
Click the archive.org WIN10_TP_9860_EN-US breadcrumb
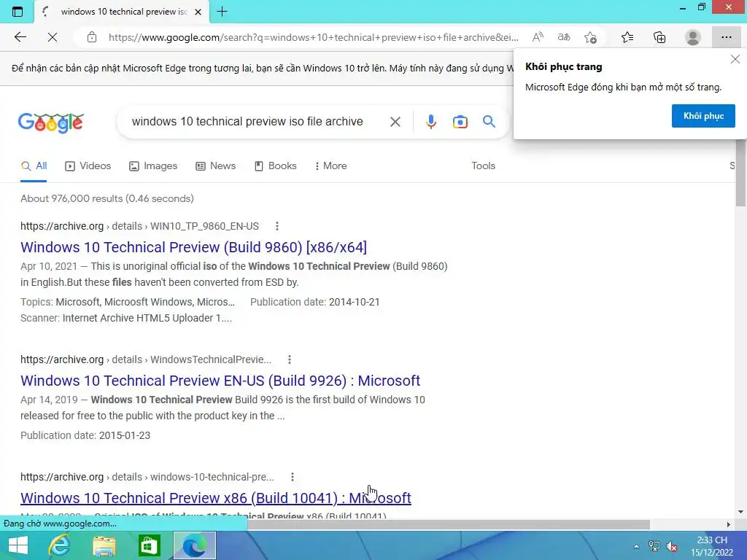tap(139, 226)
